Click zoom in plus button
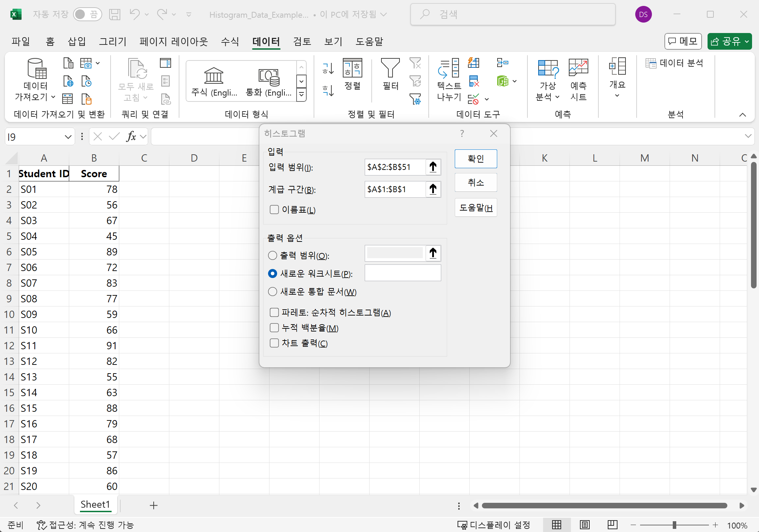 click(715, 525)
